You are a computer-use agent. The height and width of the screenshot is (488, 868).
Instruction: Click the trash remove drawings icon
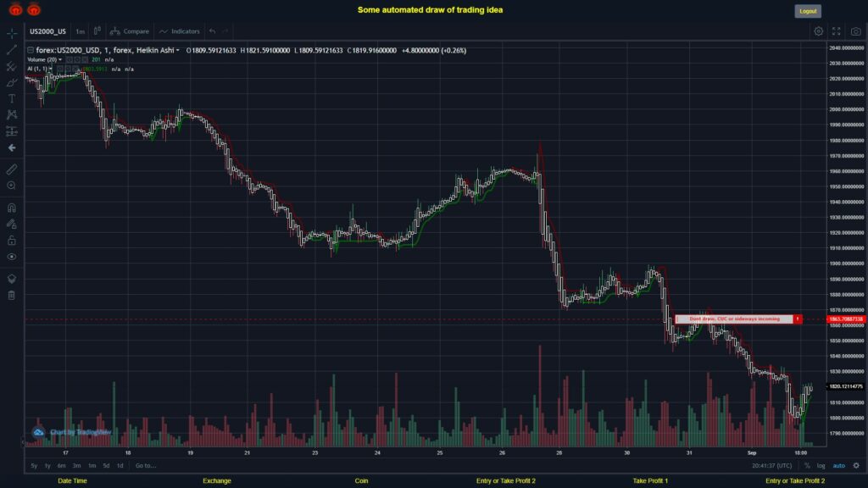[x=12, y=296]
